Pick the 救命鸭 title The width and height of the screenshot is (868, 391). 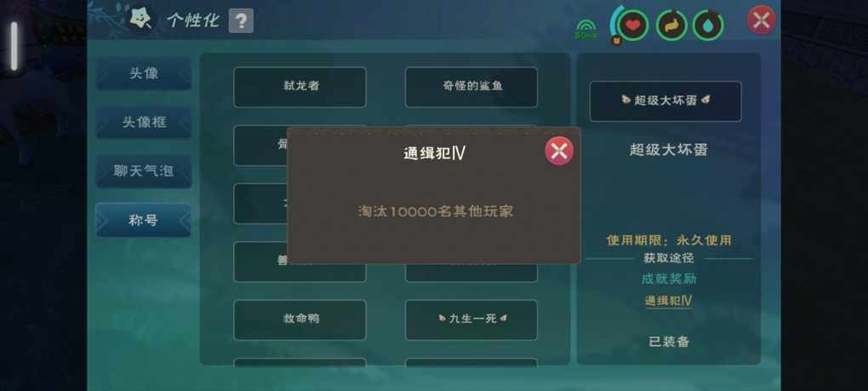pos(300,319)
